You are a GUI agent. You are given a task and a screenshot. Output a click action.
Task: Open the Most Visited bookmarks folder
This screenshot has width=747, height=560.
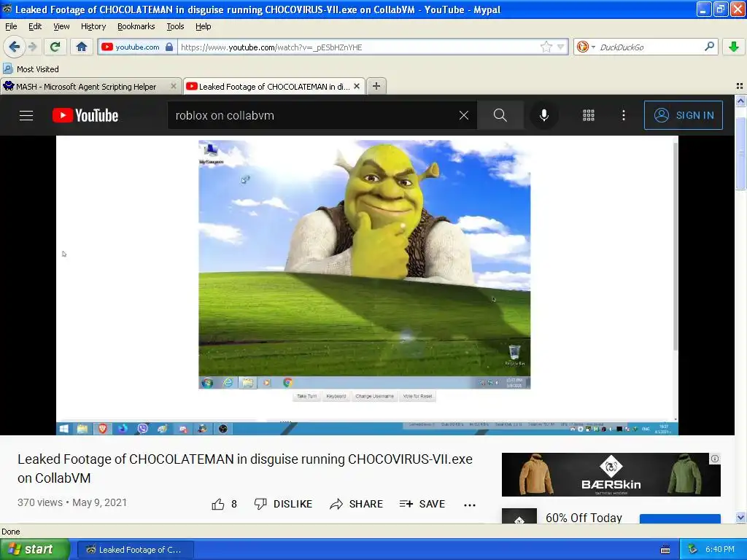31,69
